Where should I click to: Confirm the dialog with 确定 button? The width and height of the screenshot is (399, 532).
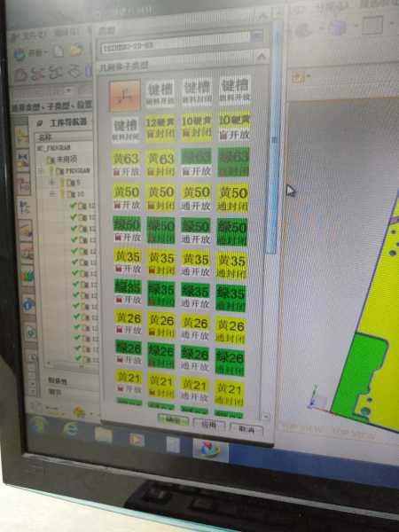pos(173,419)
